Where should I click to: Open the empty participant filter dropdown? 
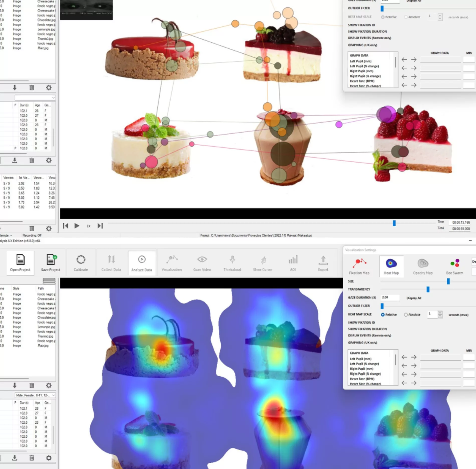pos(35,97)
